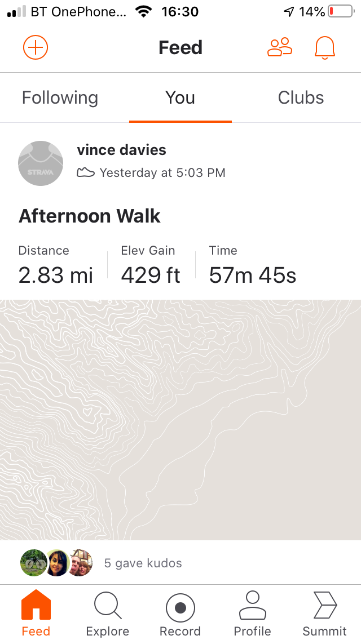The height and width of the screenshot is (640, 361).
Task: Tap the bicycle kudos avatar
Action: [x=33, y=563]
